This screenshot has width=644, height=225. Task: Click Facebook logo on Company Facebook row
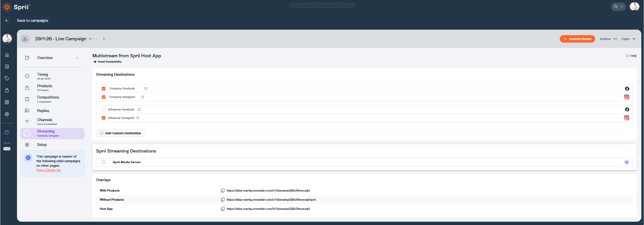pyautogui.click(x=627, y=89)
